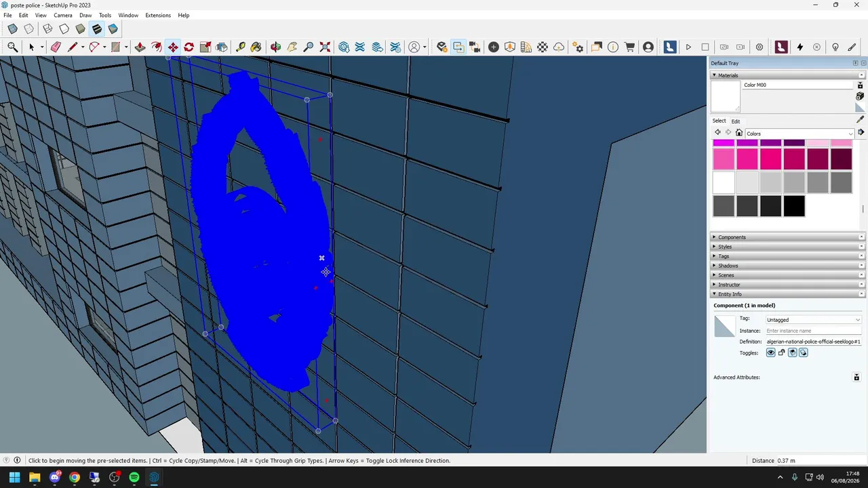868x488 pixels.
Task: Expand the Components panel
Action: 787,237
